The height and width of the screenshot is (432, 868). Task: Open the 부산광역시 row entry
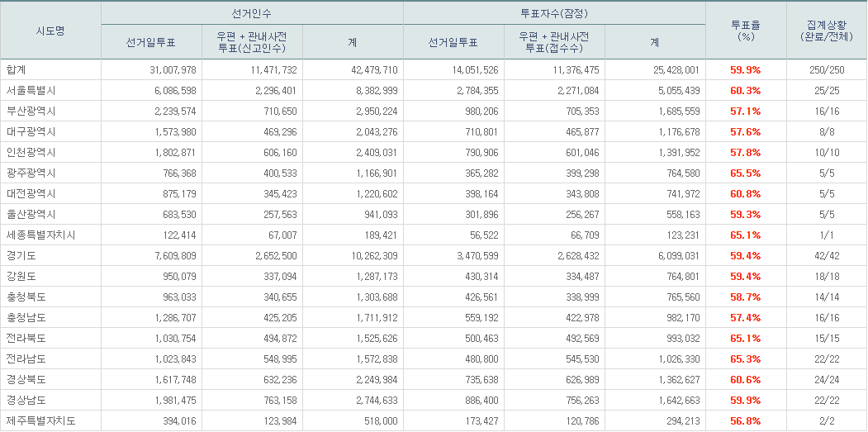pos(31,112)
